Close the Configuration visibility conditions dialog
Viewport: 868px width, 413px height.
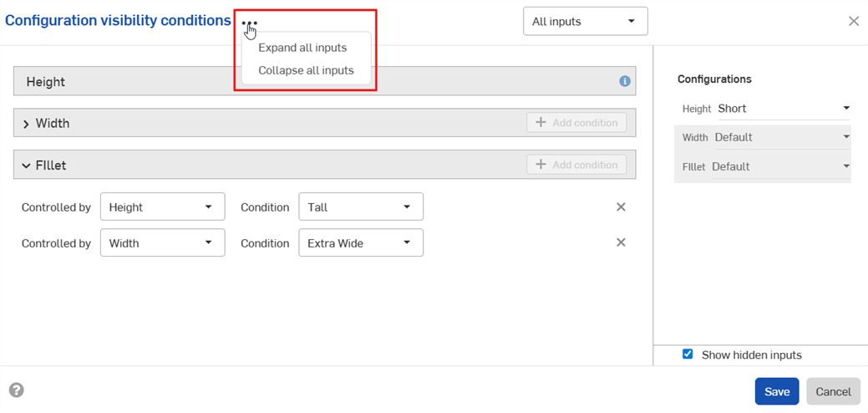pos(854,22)
